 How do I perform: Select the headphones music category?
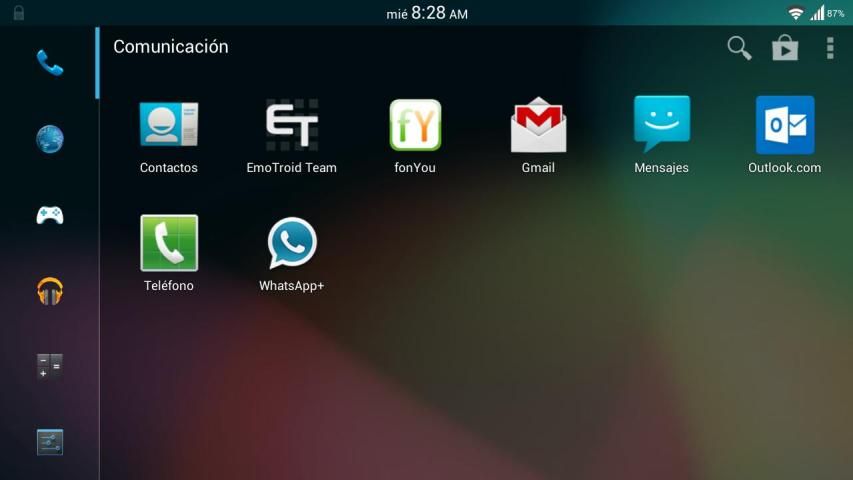(x=49, y=291)
